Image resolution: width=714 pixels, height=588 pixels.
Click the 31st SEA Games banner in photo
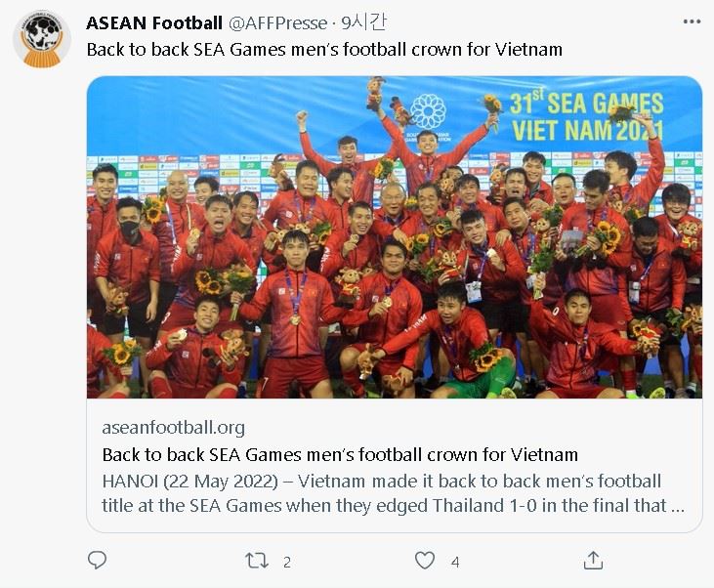coord(586,115)
